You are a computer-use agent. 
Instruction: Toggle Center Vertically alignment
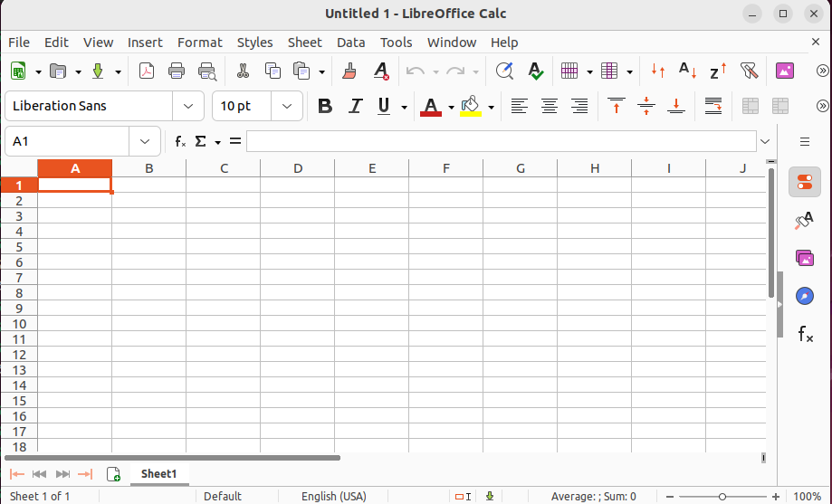pyautogui.click(x=646, y=106)
